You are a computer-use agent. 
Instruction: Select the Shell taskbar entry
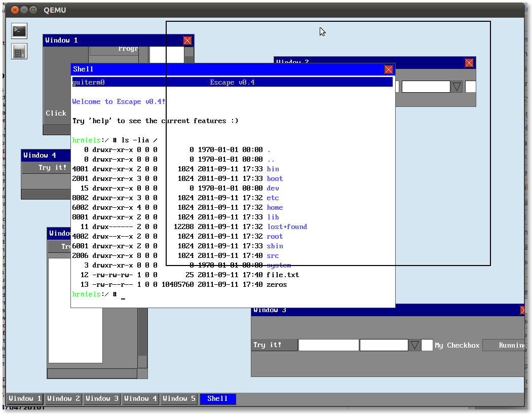pos(217,399)
